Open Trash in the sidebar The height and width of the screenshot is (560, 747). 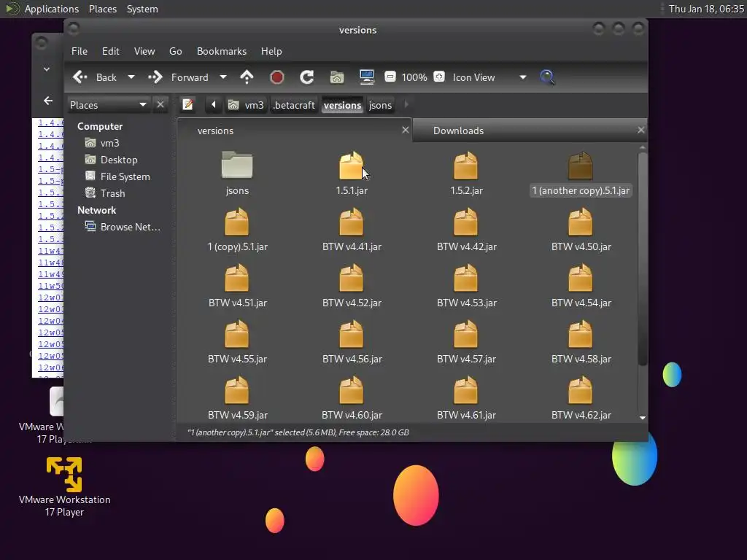pyautogui.click(x=112, y=193)
